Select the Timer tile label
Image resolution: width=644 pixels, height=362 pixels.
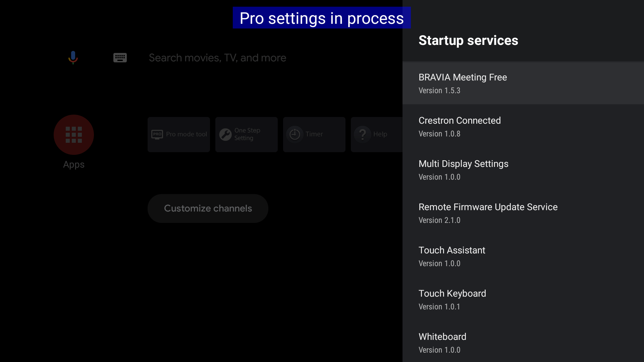(314, 134)
